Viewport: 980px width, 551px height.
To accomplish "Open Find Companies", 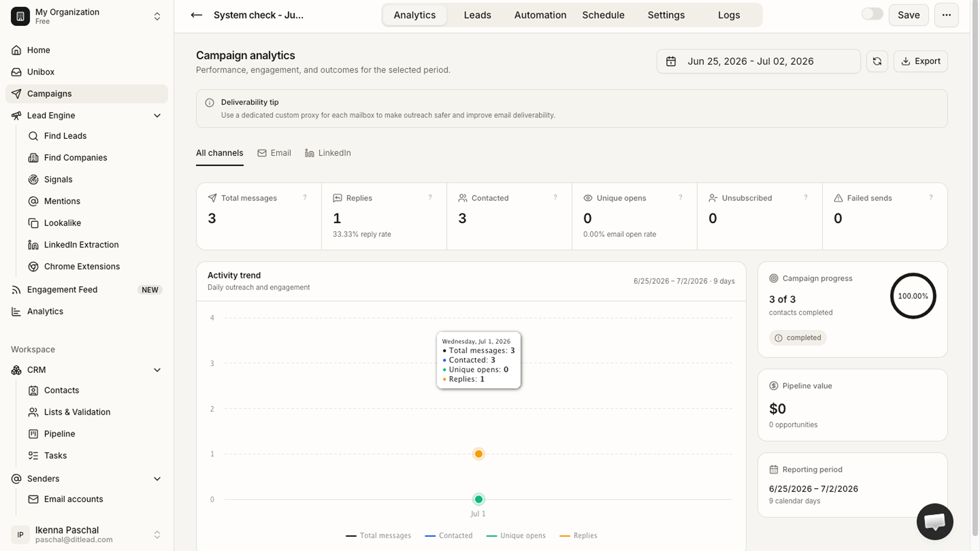I will point(95,158).
